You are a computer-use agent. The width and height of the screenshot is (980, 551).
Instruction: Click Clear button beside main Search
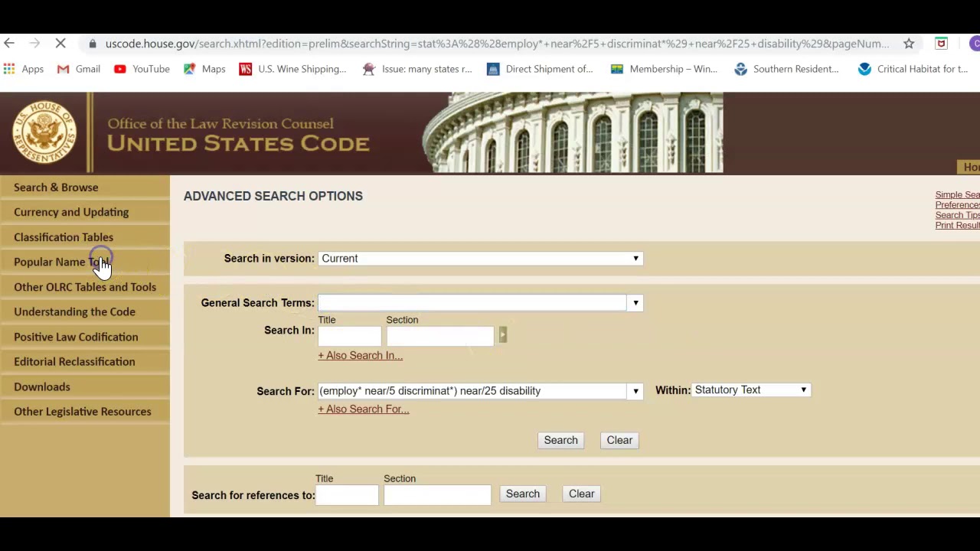619,440
